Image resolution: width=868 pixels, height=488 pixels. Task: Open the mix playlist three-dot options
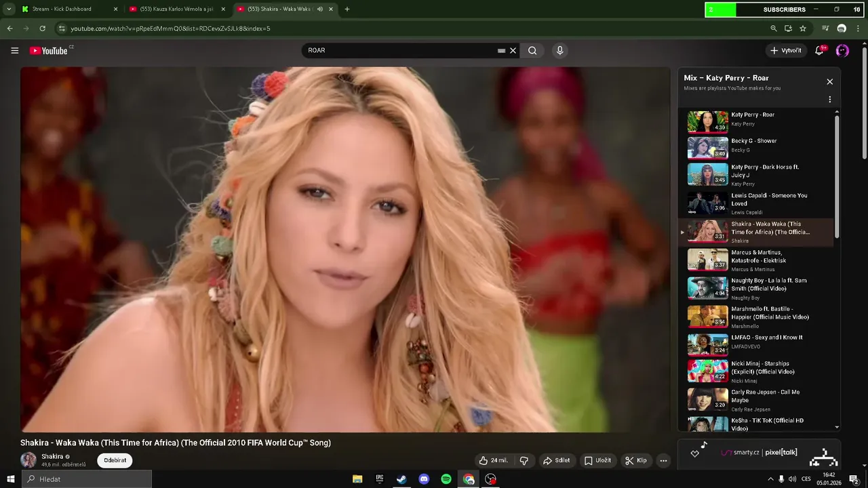[x=829, y=100]
